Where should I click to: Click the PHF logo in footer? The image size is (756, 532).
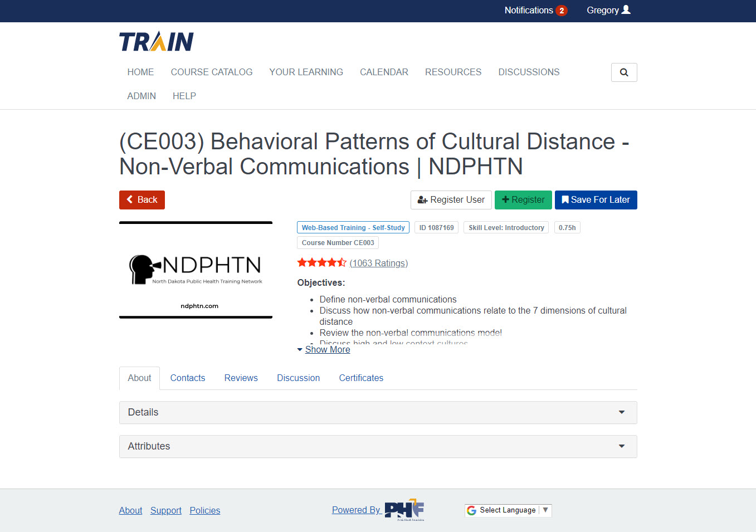tap(405, 510)
